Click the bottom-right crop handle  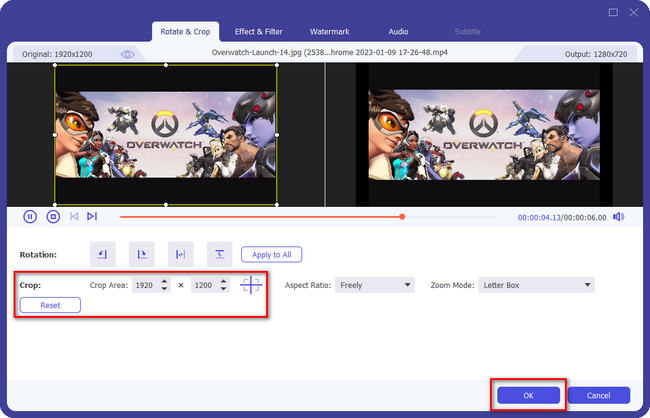(277, 204)
